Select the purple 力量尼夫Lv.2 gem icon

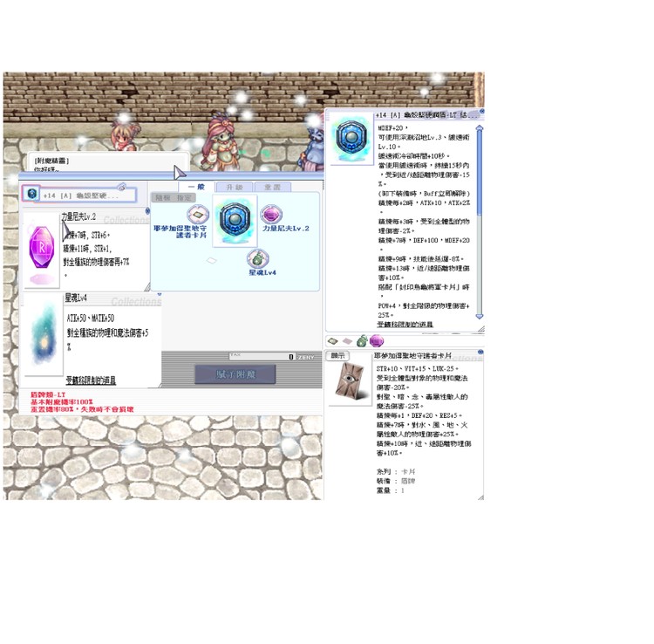click(272, 214)
